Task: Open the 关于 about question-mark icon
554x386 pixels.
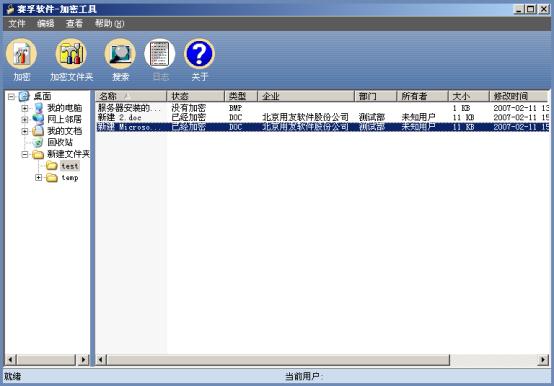Action: click(x=199, y=54)
